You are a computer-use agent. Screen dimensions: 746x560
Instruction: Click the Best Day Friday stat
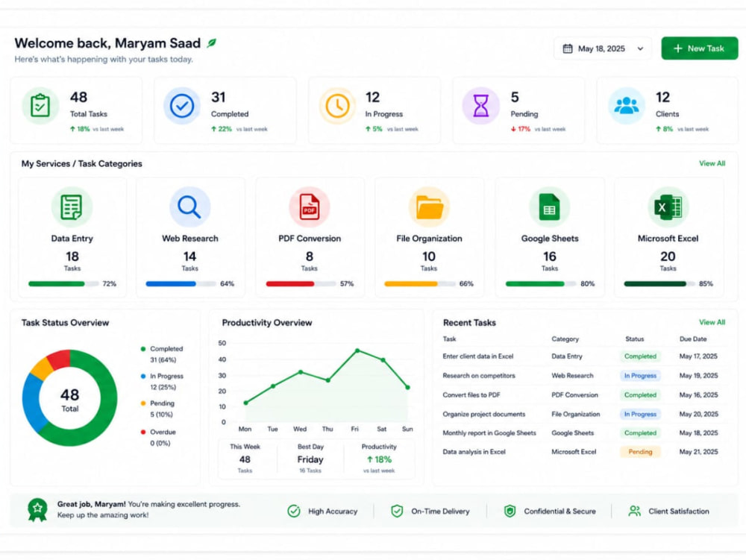point(310,459)
